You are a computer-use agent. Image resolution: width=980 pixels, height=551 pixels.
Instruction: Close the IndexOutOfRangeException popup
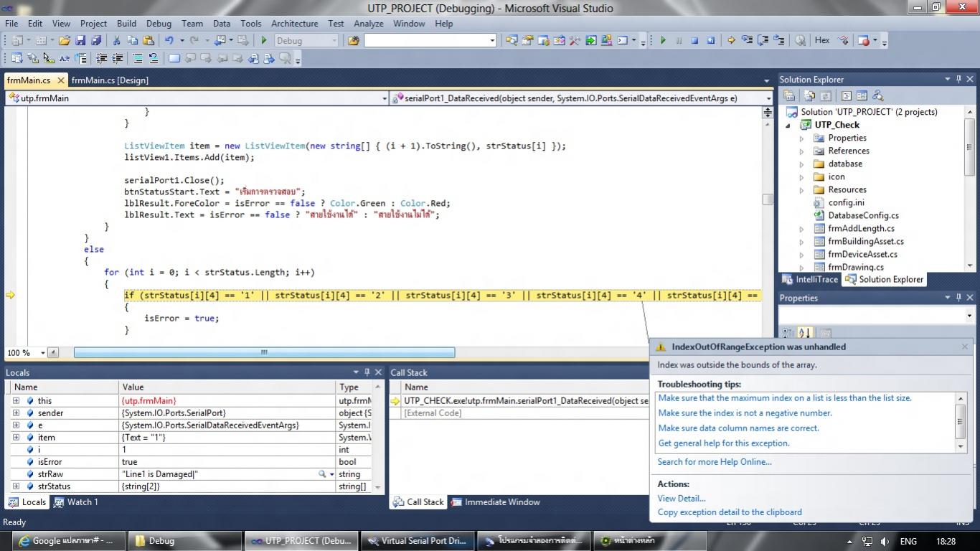click(x=964, y=347)
